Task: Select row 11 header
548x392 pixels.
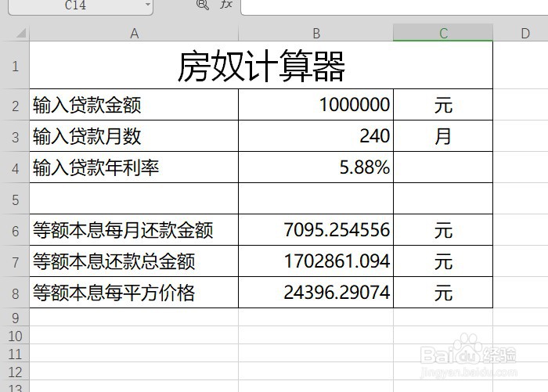Action: (x=15, y=354)
